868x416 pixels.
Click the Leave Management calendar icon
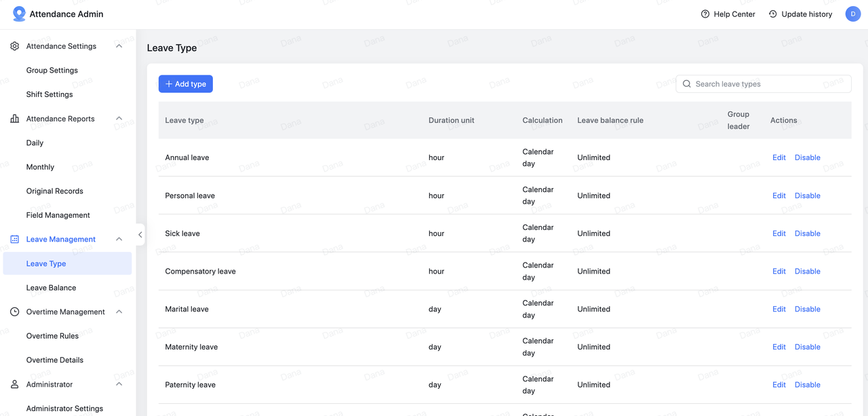(15, 240)
